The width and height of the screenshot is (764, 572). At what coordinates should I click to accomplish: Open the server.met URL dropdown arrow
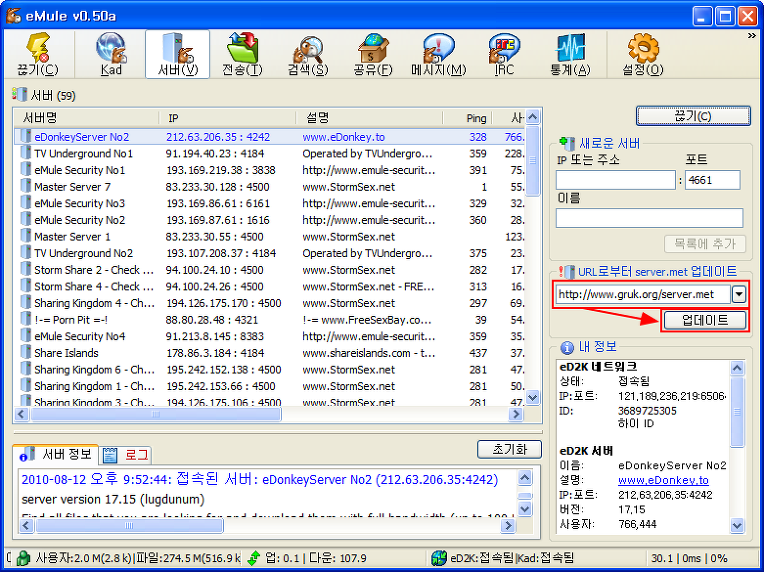(739, 294)
